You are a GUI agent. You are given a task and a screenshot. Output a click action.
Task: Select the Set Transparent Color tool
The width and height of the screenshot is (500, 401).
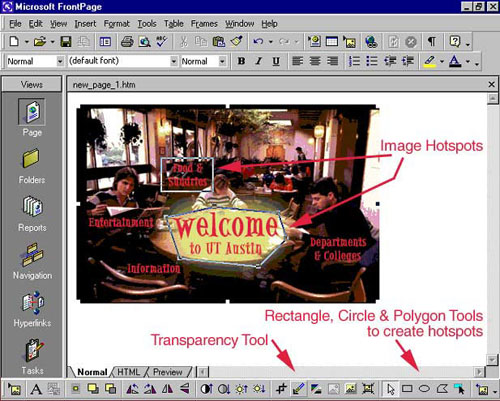point(298,389)
